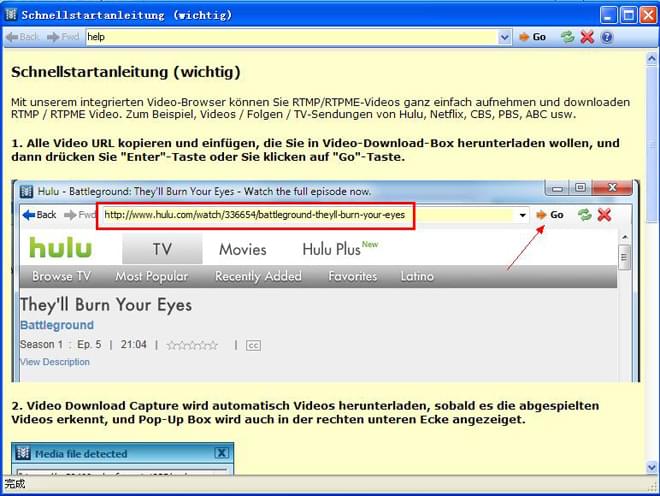Image resolution: width=660 pixels, height=496 pixels.
Task: Click View Description in the Hulu screenshot
Action: click(x=55, y=362)
